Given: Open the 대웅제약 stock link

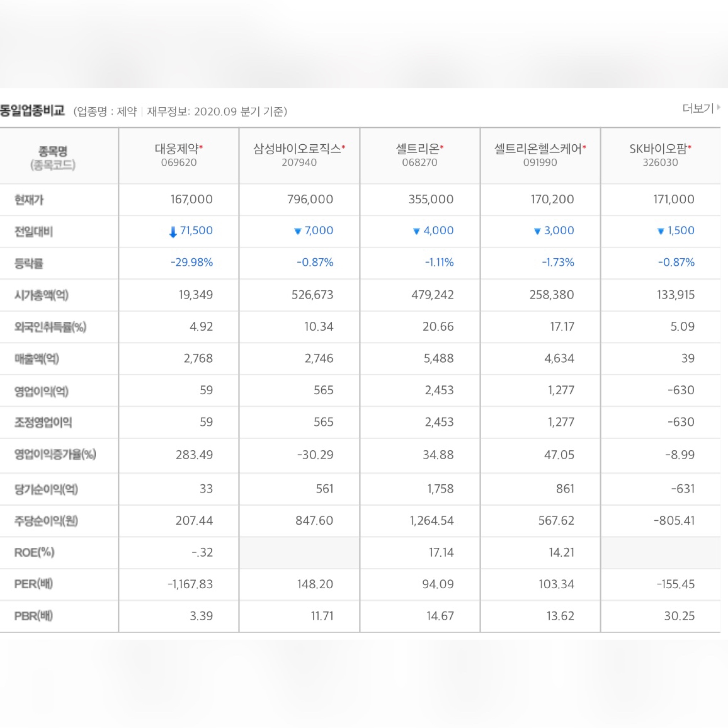Looking at the screenshot, I should tap(177, 149).
